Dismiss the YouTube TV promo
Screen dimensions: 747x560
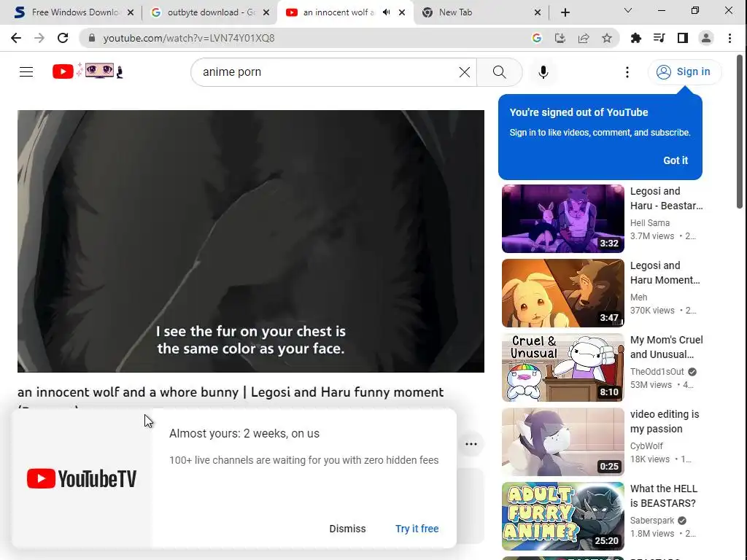click(x=347, y=529)
